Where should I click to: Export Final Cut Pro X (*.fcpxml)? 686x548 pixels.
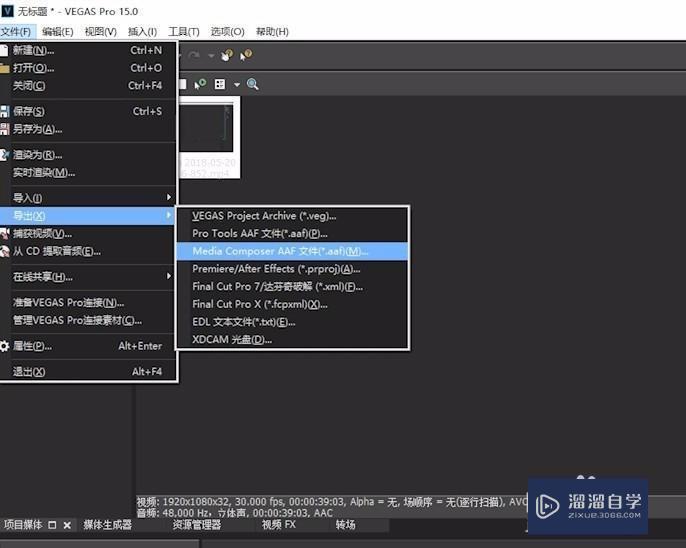(292, 304)
